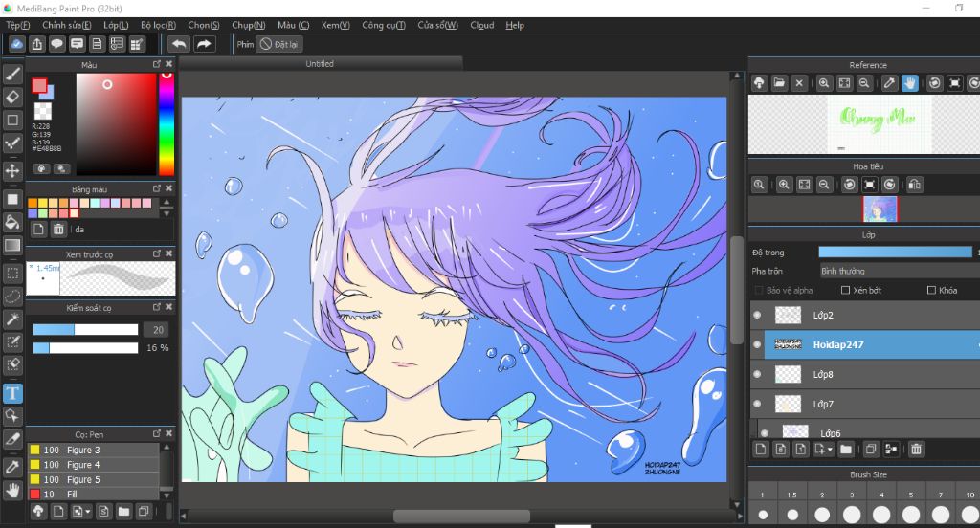Select the Hand tool in left toolbar
The width and height of the screenshot is (980, 528).
coord(12,490)
